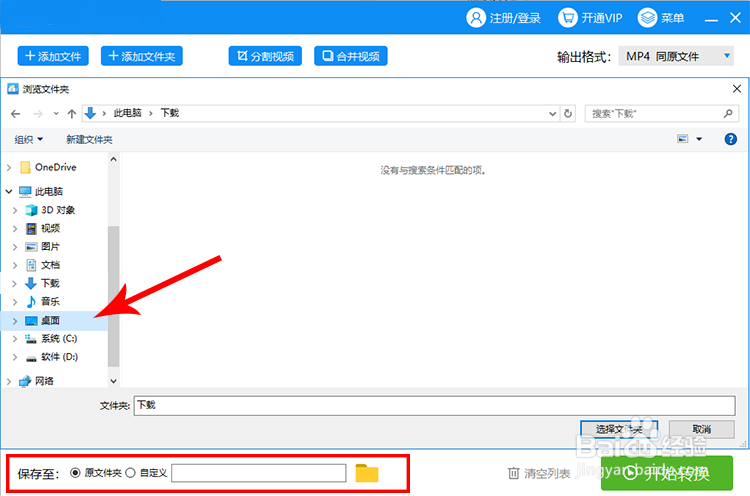Image resolution: width=750 pixels, height=496 pixels.
Task: Select the 视频 folder
Action: 50,228
